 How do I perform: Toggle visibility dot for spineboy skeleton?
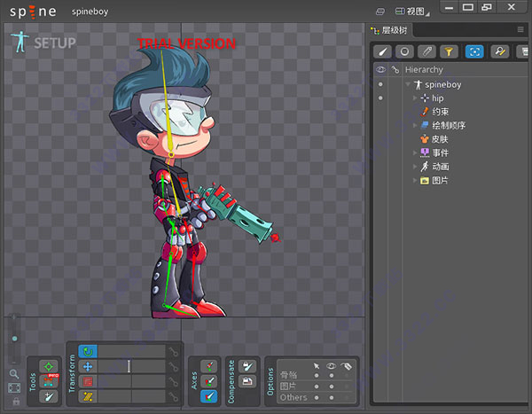click(380, 85)
